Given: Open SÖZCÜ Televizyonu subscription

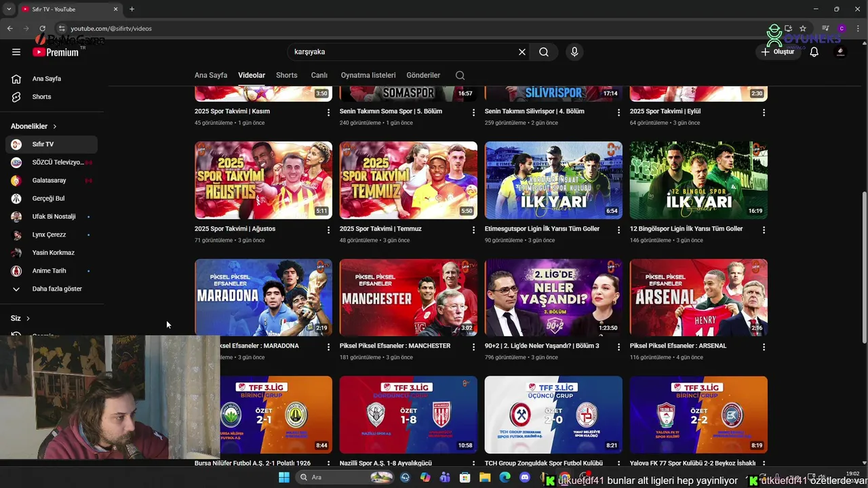Looking at the screenshot, I should (51, 163).
